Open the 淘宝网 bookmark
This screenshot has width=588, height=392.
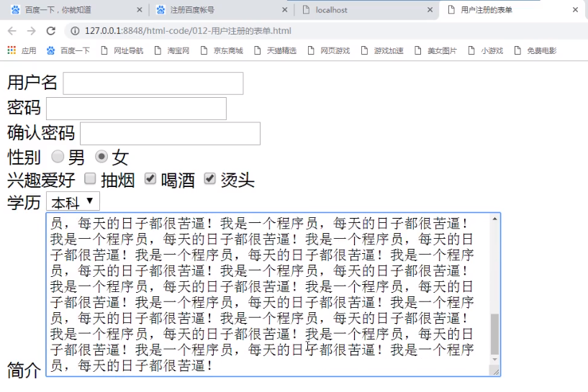tap(172, 50)
